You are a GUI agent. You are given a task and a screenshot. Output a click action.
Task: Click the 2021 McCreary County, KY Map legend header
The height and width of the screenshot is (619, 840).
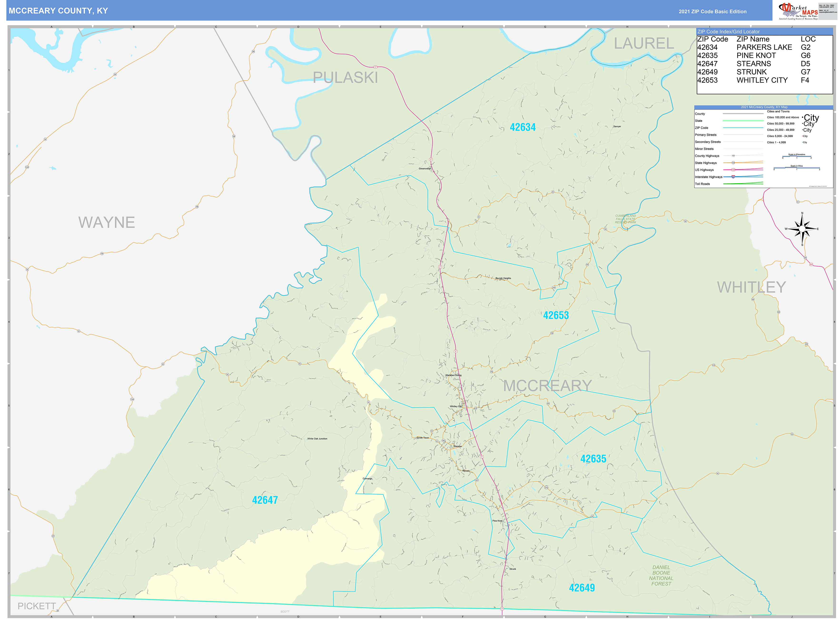[764, 107]
